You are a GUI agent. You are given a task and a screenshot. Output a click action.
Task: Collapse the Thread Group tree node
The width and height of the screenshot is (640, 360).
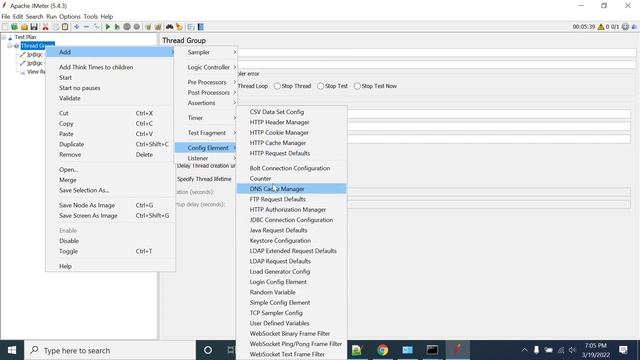10,46
